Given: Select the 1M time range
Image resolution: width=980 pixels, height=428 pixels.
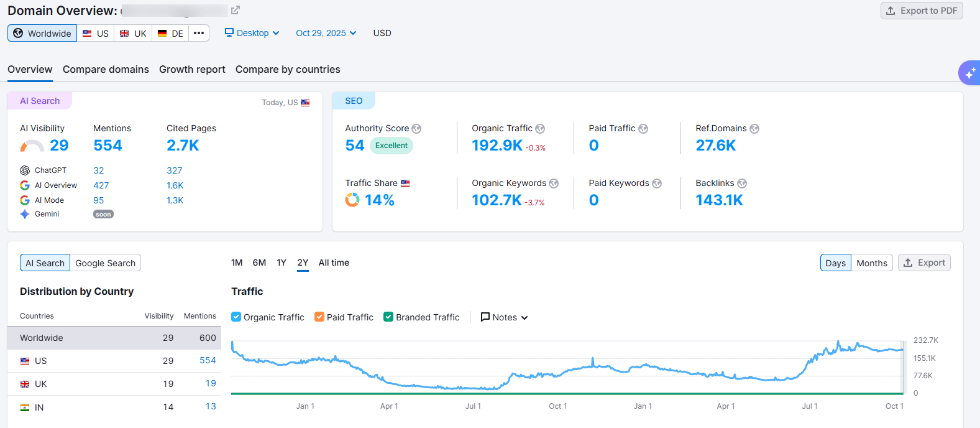Looking at the screenshot, I should pos(237,263).
